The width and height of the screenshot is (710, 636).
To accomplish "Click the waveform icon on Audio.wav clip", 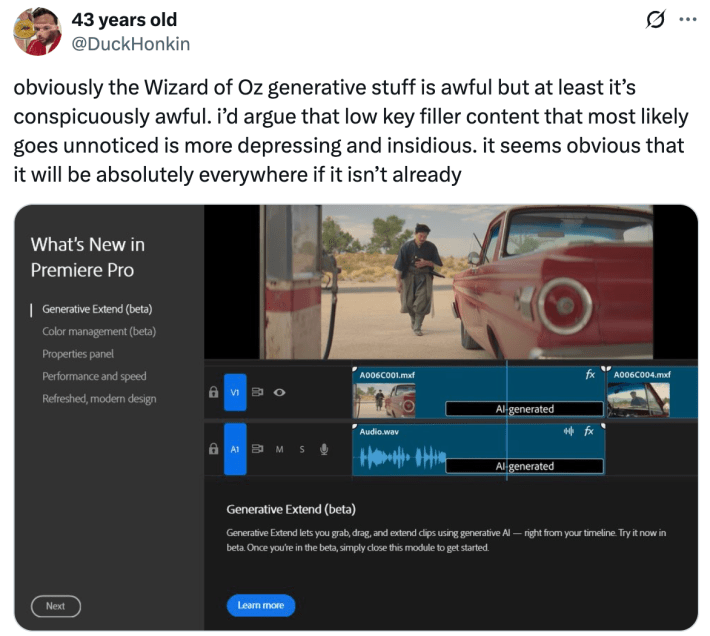I will [x=569, y=431].
